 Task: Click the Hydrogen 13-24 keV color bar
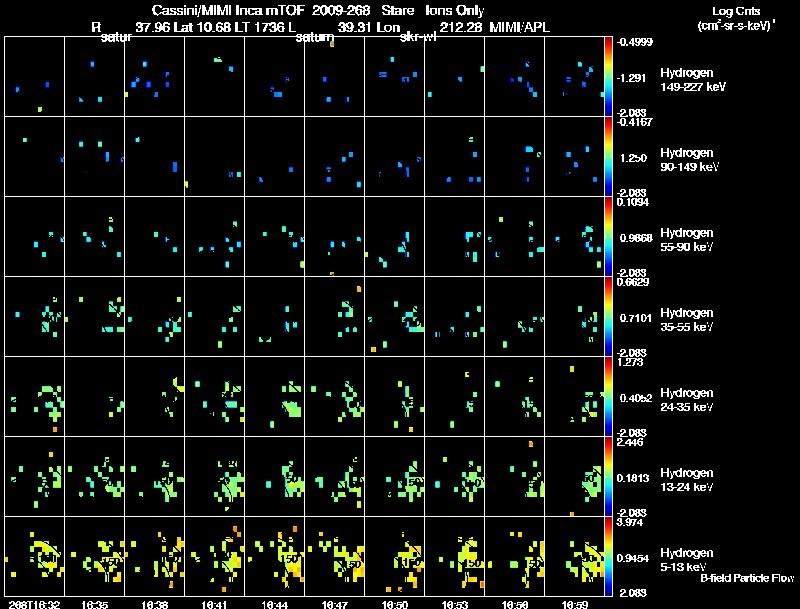[608, 476]
